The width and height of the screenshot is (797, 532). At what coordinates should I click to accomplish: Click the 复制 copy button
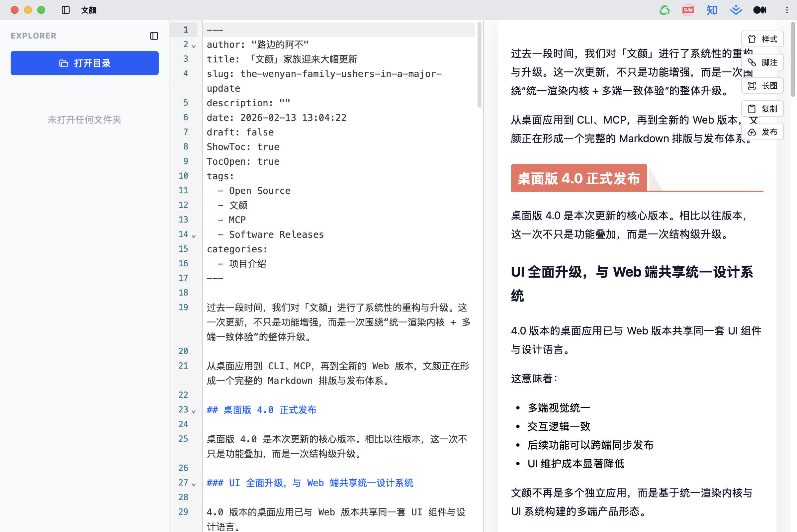click(x=762, y=109)
